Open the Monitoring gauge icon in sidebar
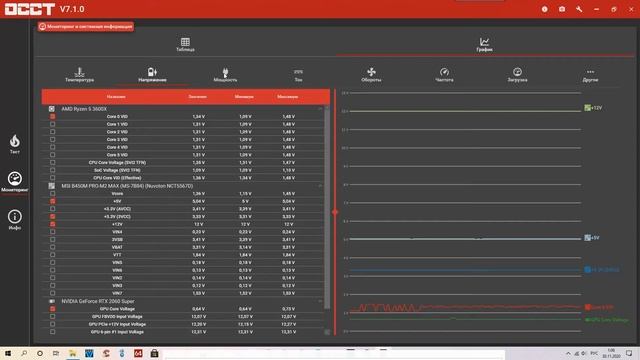Image resolution: width=640 pixels, height=360 pixels. [15, 179]
